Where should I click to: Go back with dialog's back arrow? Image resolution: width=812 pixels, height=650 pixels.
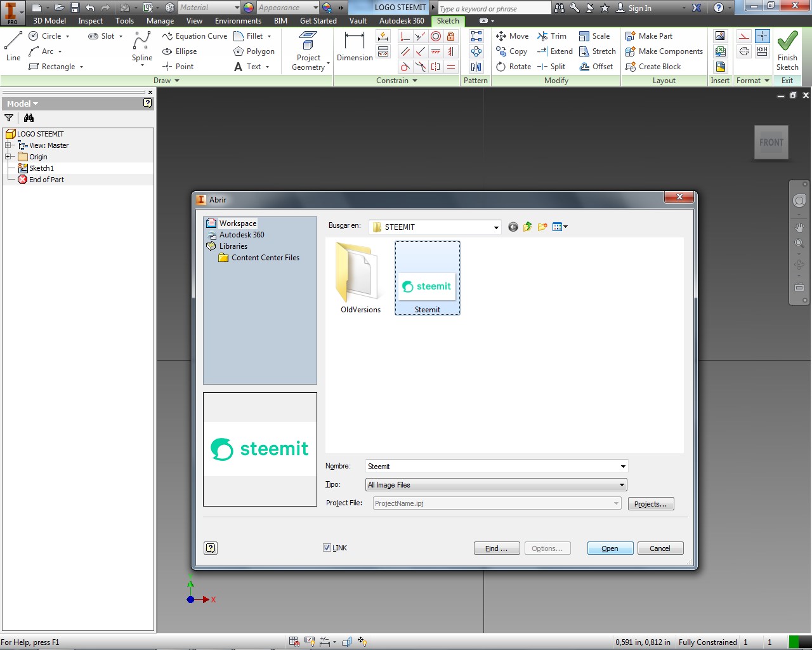coord(513,227)
